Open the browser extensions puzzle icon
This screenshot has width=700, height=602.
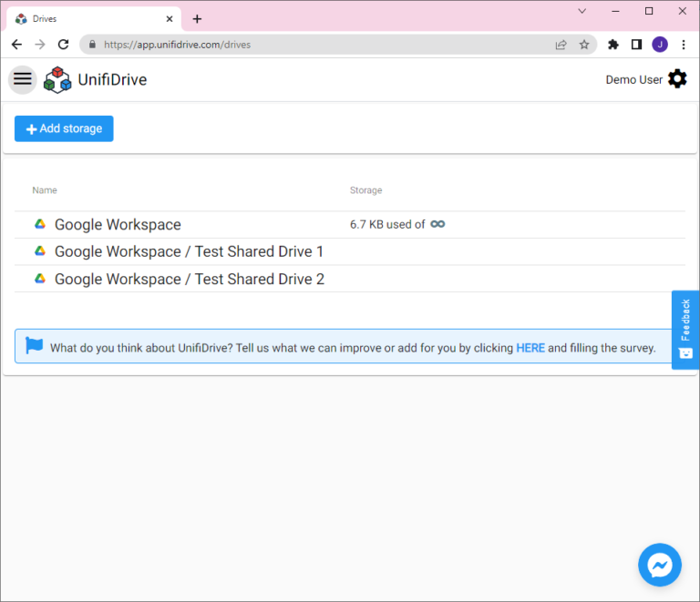(x=613, y=45)
